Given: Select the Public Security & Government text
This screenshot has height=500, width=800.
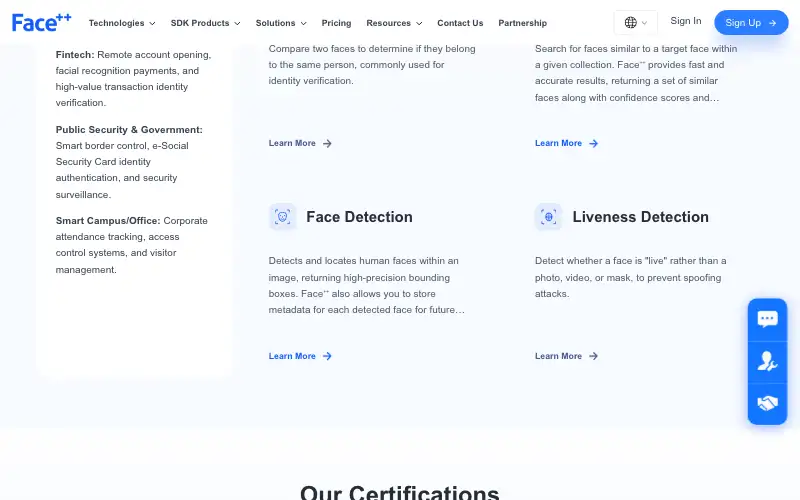Looking at the screenshot, I should pos(130,162).
